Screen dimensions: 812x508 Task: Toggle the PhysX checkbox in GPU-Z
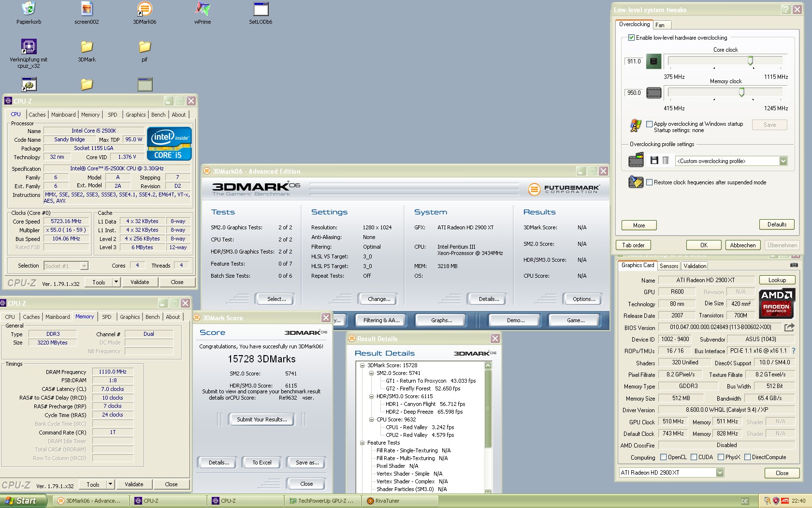[x=721, y=457]
